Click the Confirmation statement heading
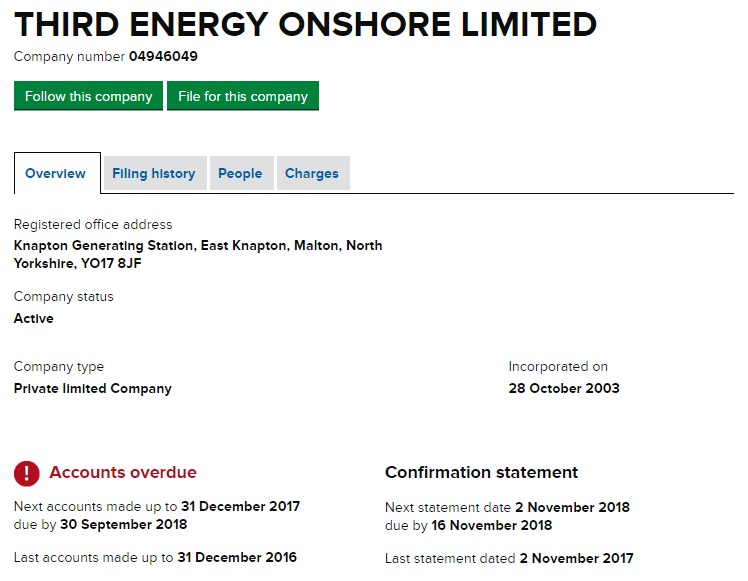The width and height of the screenshot is (748, 581). [482, 472]
